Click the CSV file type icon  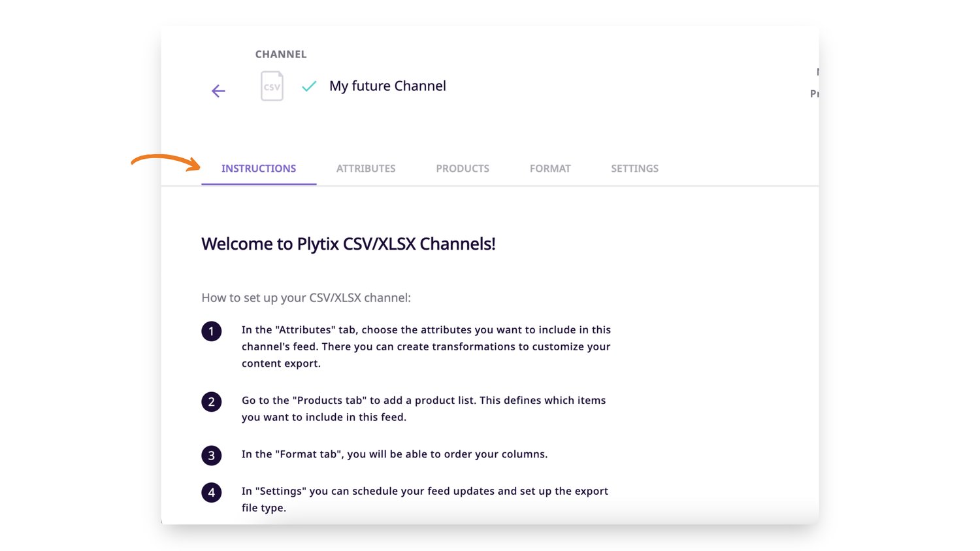[271, 86]
